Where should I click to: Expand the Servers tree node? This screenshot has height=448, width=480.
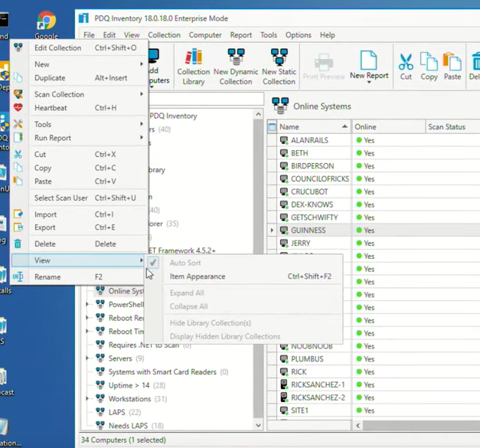click(x=87, y=358)
